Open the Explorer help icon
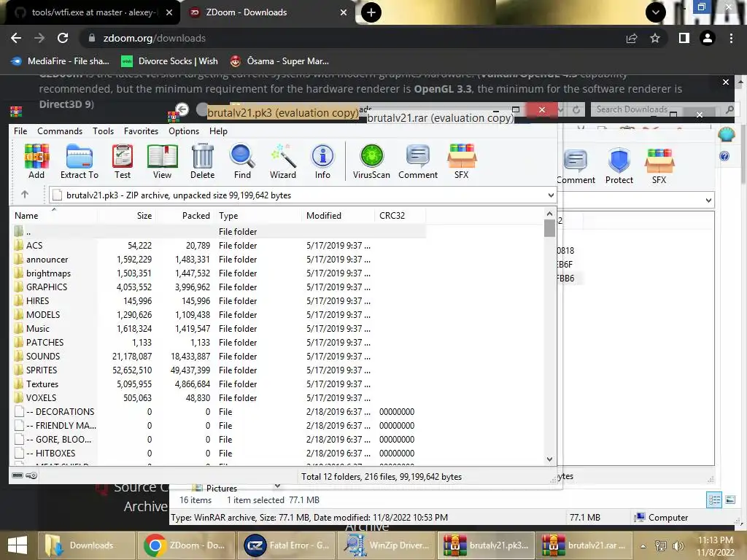The width and height of the screenshot is (747, 560). point(724,156)
